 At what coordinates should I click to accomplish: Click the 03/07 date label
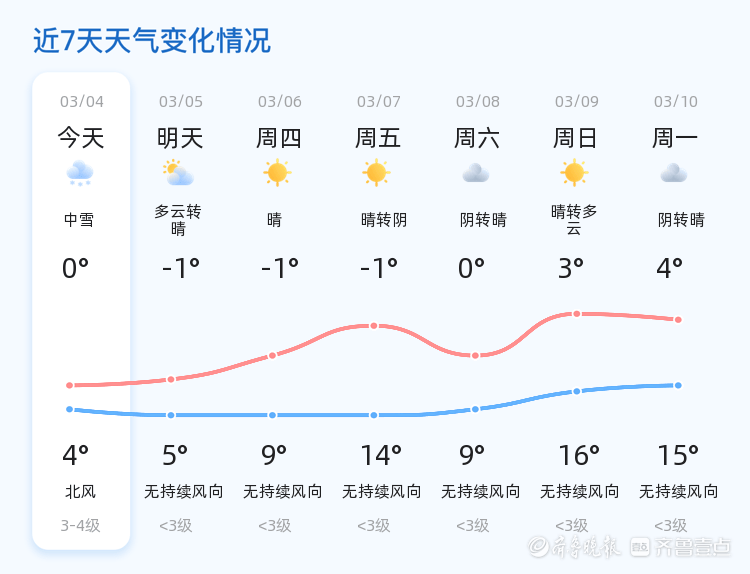(378, 101)
